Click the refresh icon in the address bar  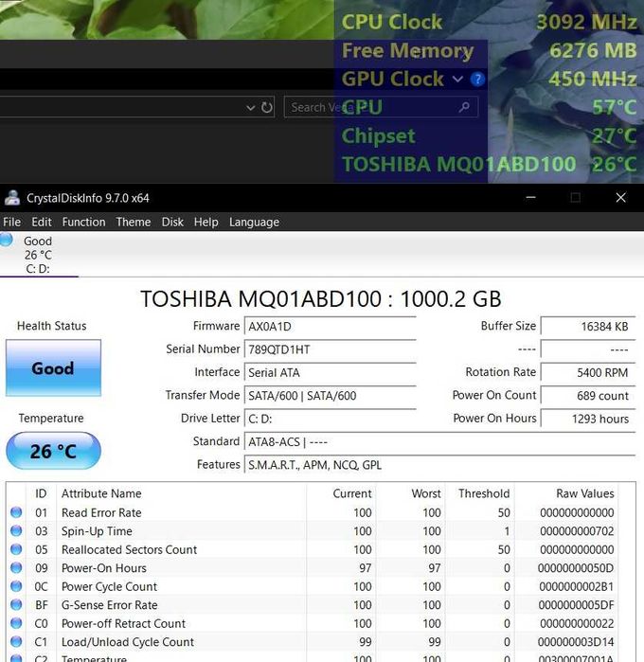267,108
